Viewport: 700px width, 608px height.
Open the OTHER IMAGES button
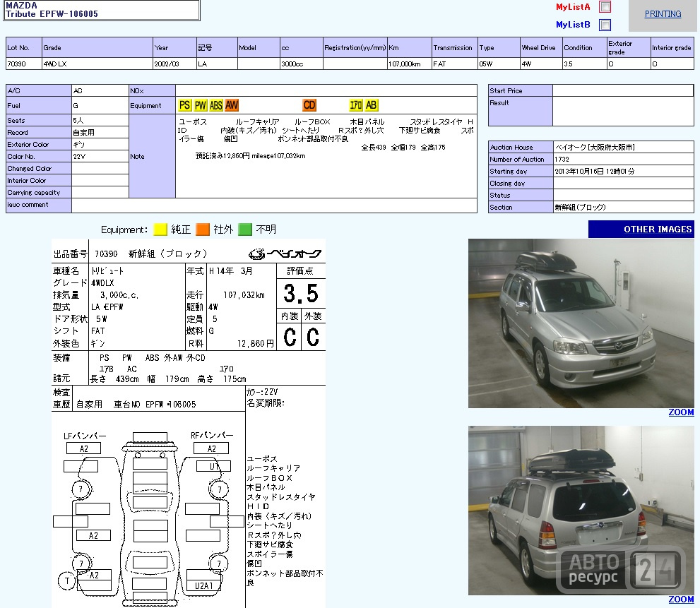tap(641, 229)
